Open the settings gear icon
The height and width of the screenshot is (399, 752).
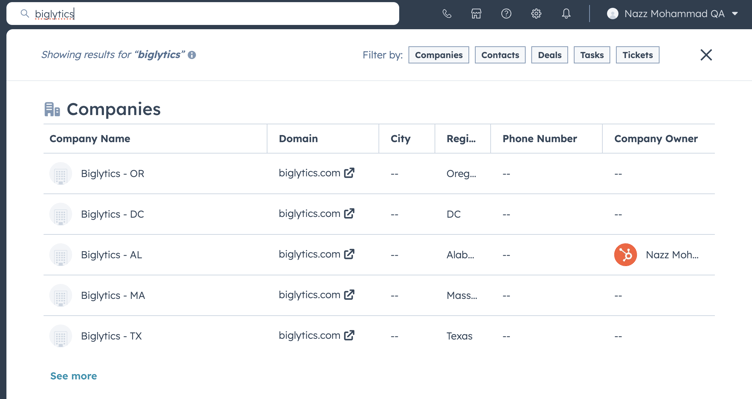[x=536, y=14]
